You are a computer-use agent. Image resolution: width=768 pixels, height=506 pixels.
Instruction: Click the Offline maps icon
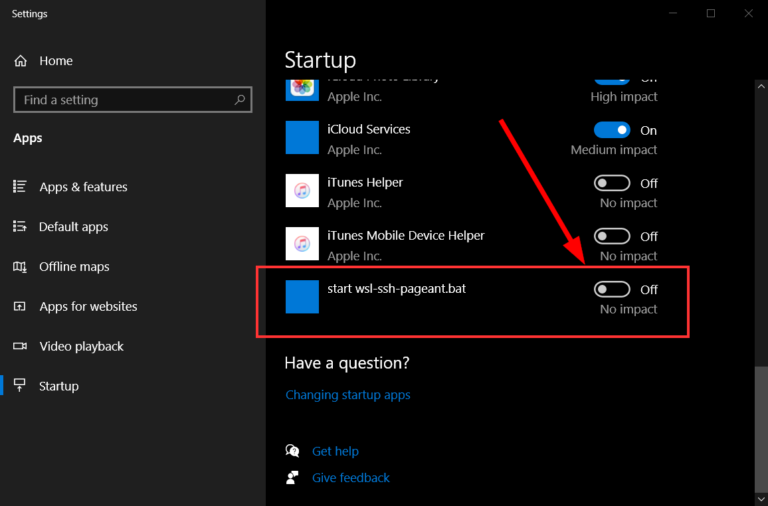coord(20,266)
